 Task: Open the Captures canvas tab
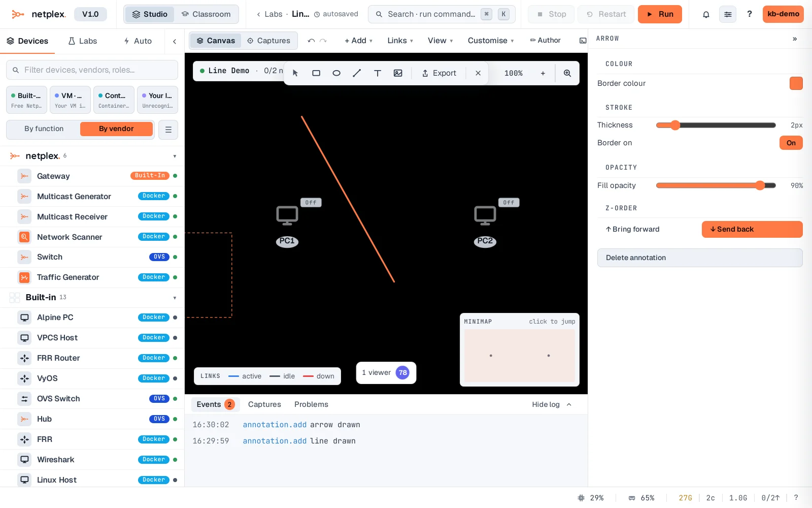coord(268,41)
